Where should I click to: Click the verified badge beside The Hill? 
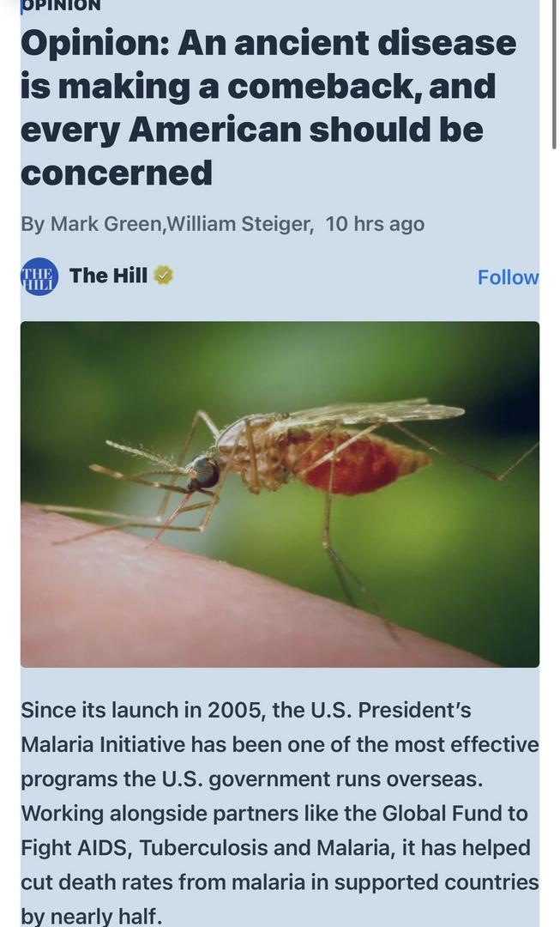coord(163,276)
